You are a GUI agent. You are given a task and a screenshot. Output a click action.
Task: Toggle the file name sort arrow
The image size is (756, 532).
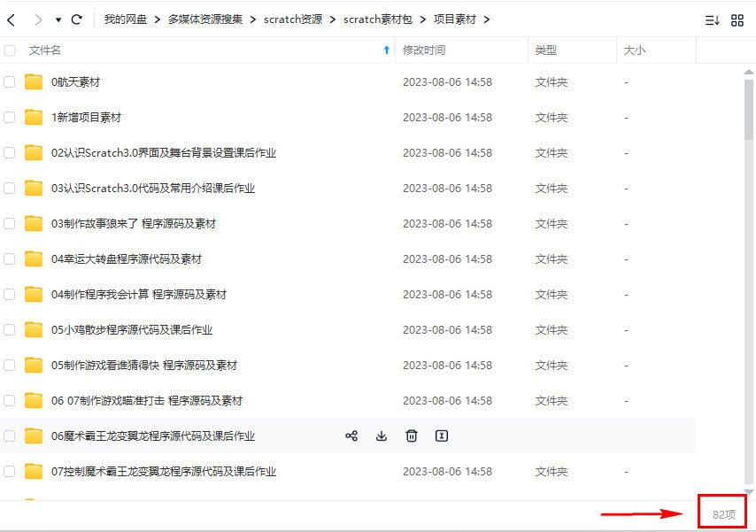coord(386,50)
